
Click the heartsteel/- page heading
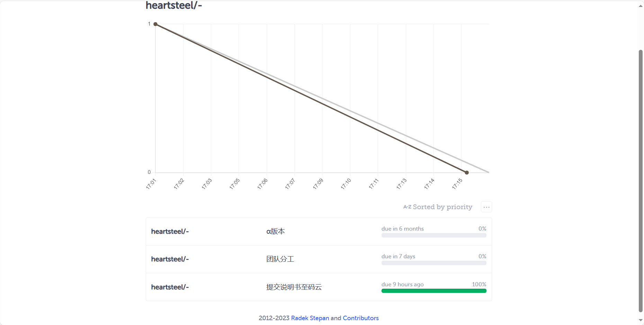[174, 6]
